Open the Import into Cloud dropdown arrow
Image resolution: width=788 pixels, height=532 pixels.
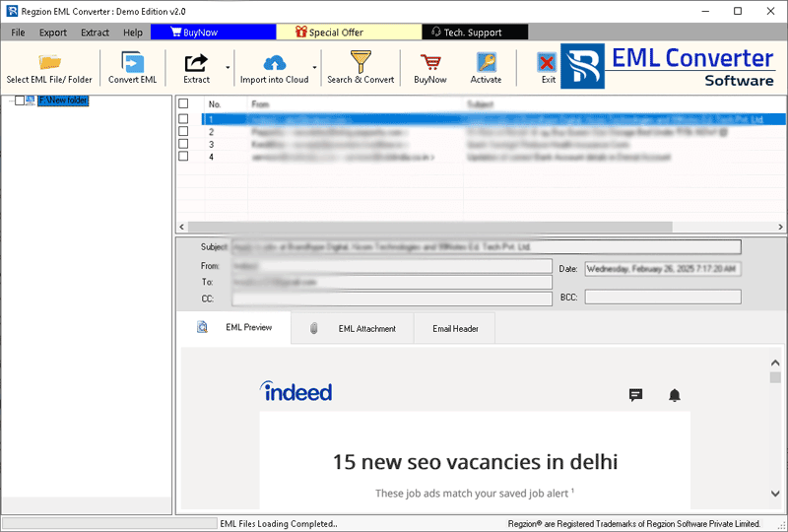tap(314, 67)
